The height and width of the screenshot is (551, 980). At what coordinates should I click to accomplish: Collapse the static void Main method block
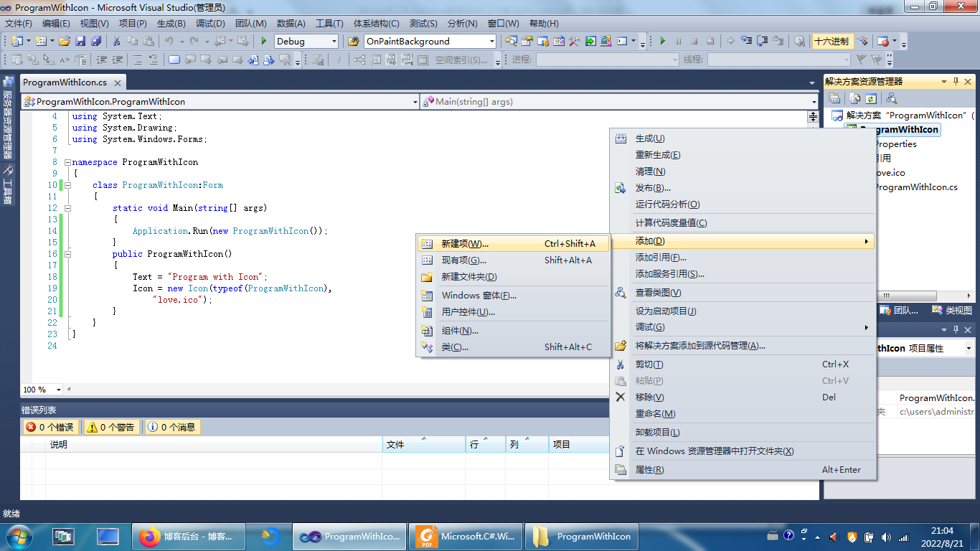click(67, 208)
